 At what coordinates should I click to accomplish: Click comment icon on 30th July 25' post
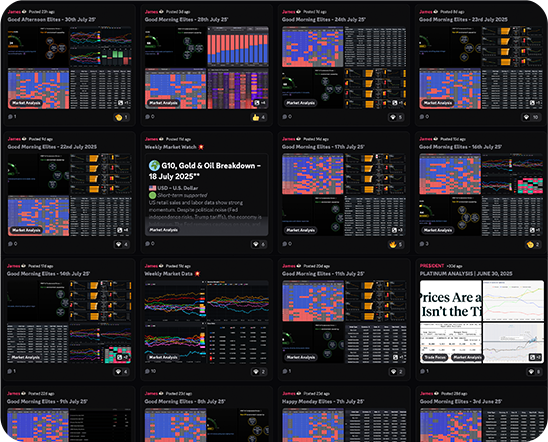tap(10, 117)
